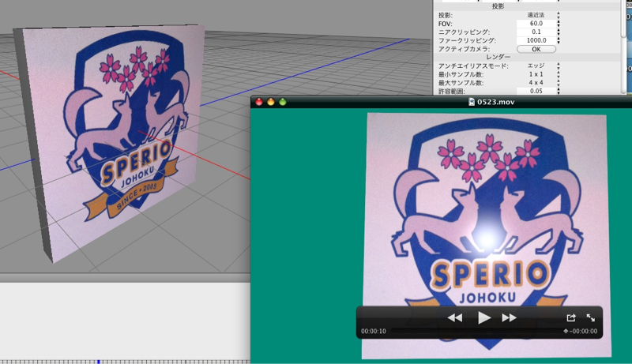
Task: Click the blue timeline marker
Action: (x=98, y=362)
